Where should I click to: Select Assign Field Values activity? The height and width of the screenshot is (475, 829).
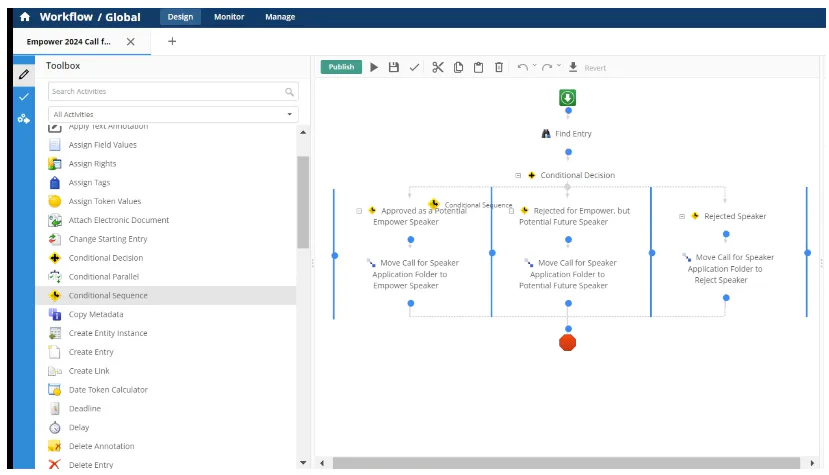165,145
